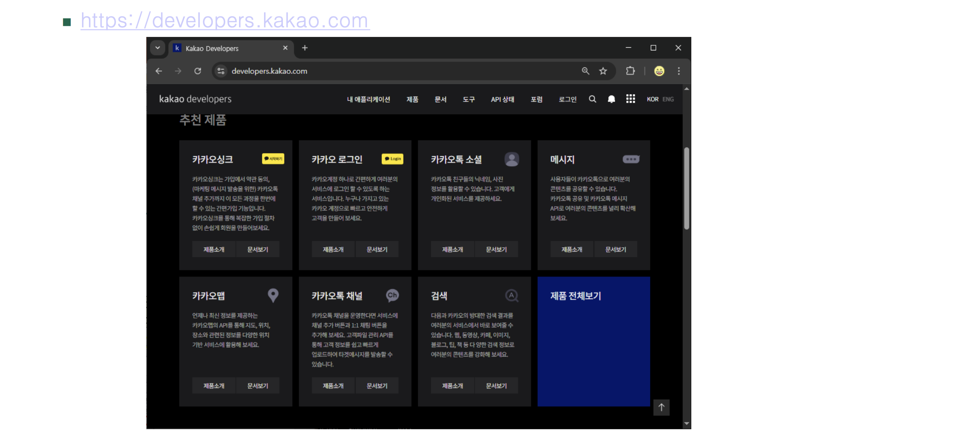Open the nine-dot apps grid icon

[x=630, y=99]
